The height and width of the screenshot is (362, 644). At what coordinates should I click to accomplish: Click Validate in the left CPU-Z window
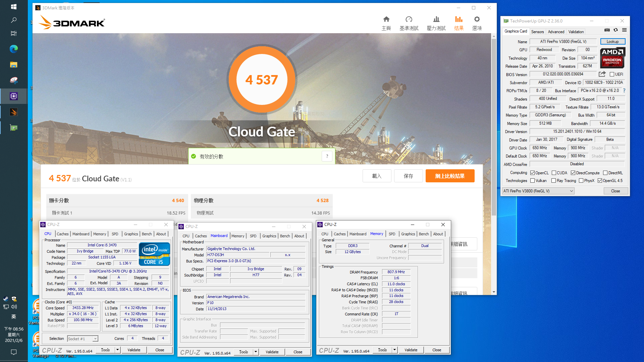pos(134,350)
